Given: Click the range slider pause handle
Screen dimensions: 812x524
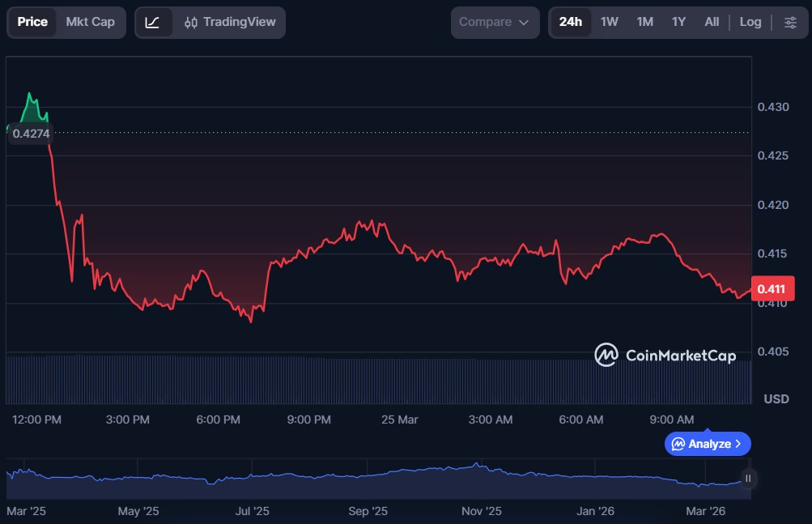Looking at the screenshot, I should (748, 478).
